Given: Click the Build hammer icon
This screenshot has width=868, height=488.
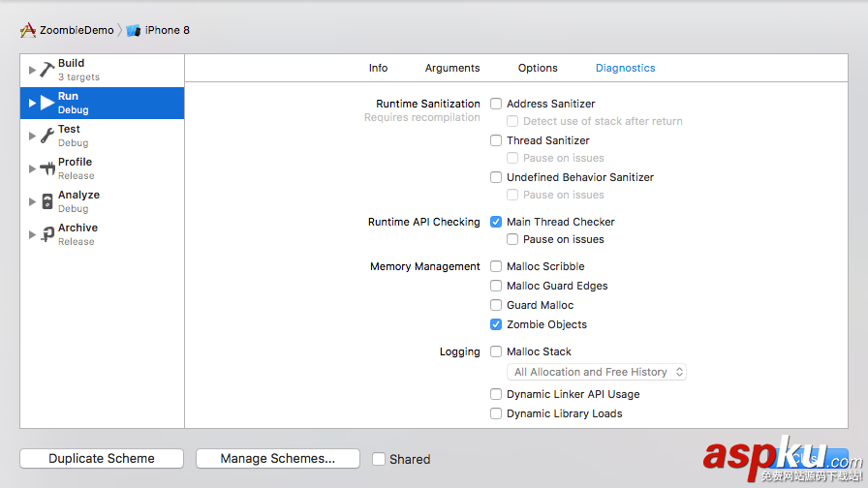Looking at the screenshot, I should coord(47,70).
